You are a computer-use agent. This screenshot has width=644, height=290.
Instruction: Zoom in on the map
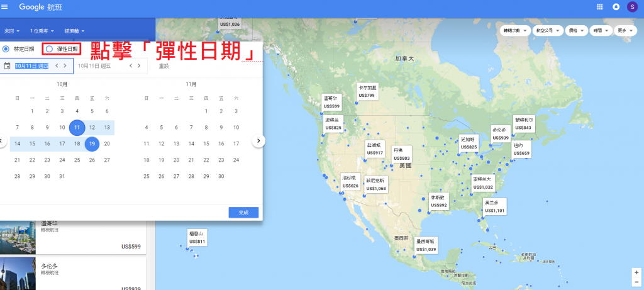636,273
